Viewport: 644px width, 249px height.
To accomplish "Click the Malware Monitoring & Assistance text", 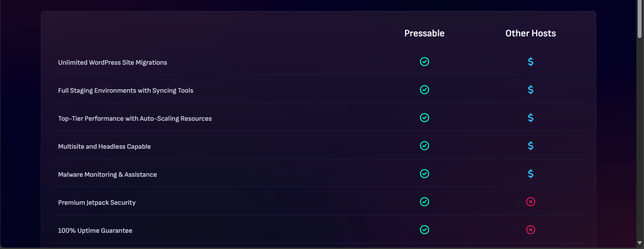I will 107,174.
